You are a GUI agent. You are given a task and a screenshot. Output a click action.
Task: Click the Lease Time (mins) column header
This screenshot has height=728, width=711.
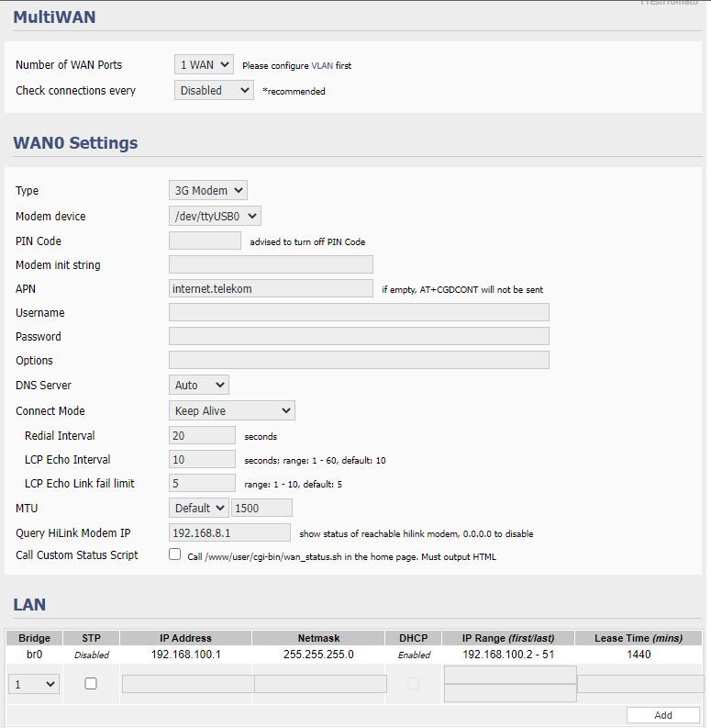(639, 638)
